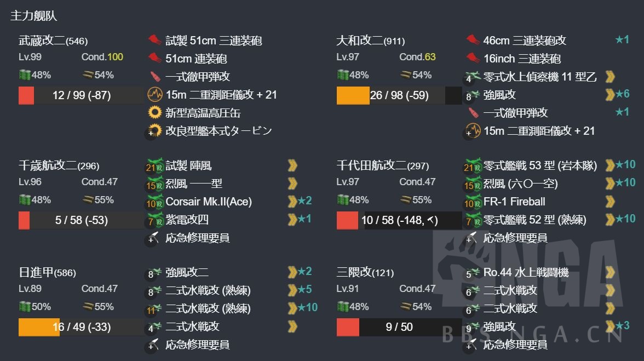Click the 主力舰队 fleet heading
This screenshot has width=644, height=361.
(x=33, y=16)
